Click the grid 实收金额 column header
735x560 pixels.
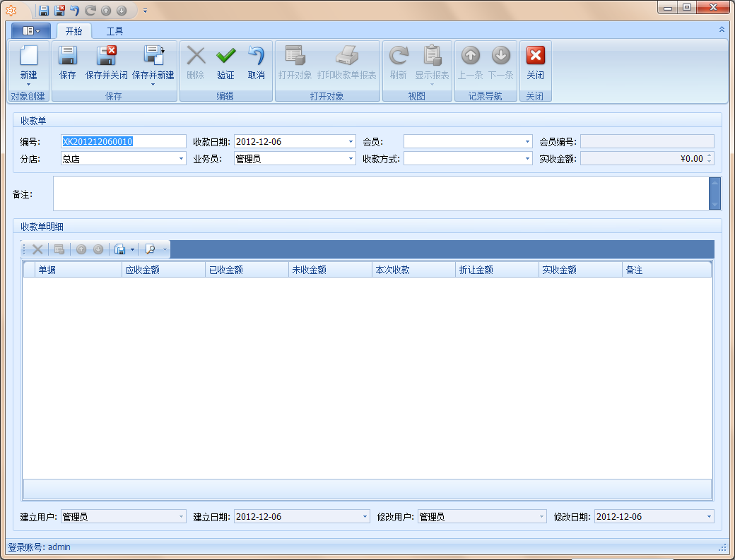pos(581,270)
